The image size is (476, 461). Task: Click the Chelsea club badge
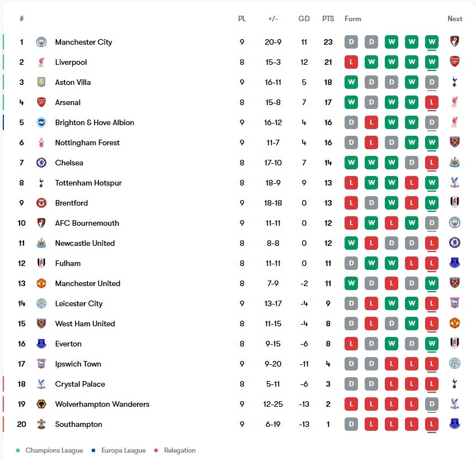click(x=41, y=163)
